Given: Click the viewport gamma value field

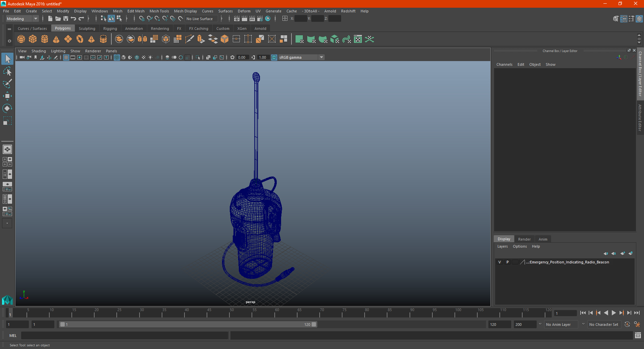Looking at the screenshot, I should point(263,57).
